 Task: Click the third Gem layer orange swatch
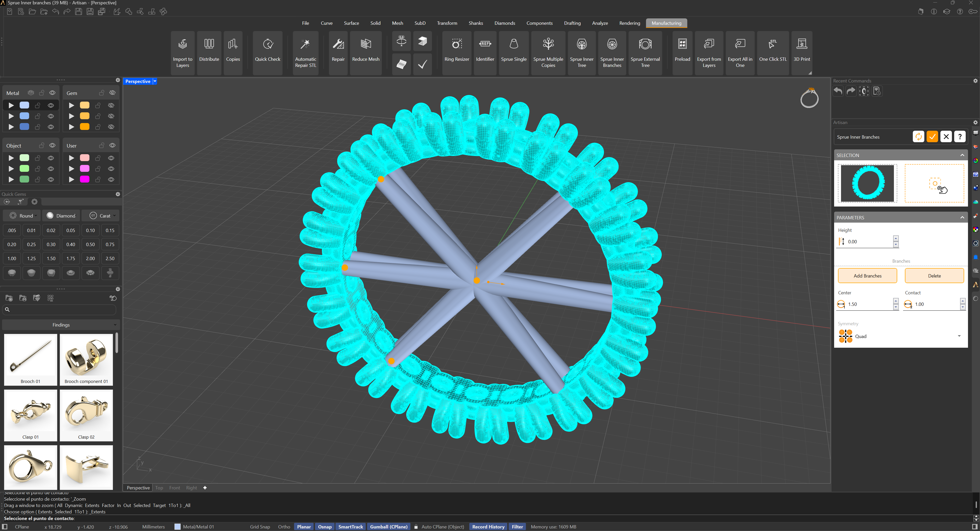click(x=85, y=127)
